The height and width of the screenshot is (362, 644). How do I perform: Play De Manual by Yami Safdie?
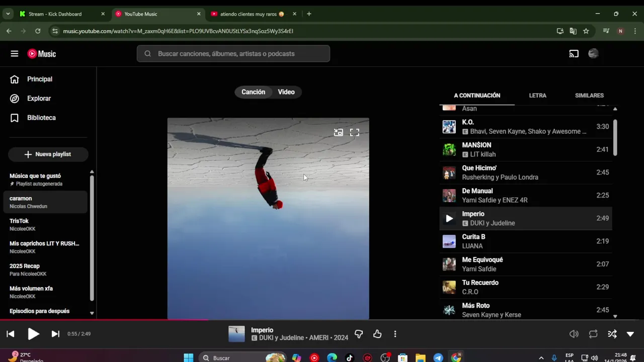(x=525, y=196)
